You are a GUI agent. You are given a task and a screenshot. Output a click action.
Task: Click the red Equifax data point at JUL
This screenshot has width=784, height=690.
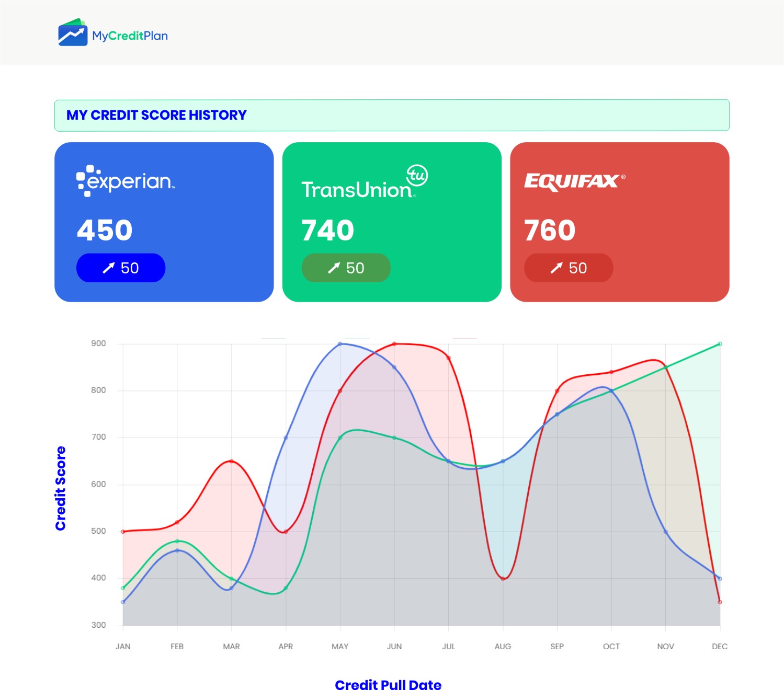click(449, 358)
